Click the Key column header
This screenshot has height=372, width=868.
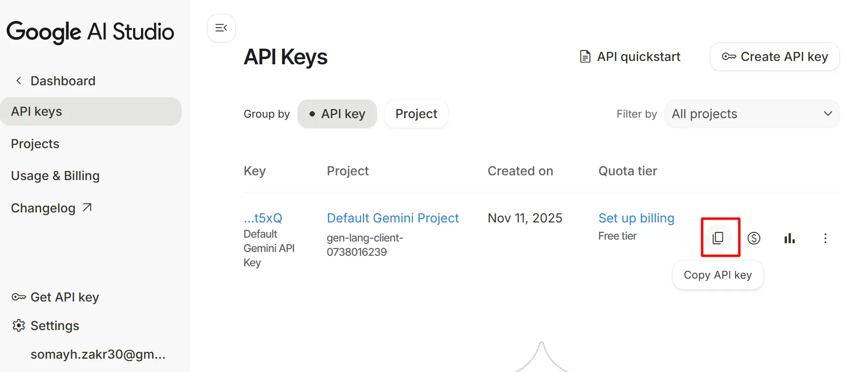(255, 171)
